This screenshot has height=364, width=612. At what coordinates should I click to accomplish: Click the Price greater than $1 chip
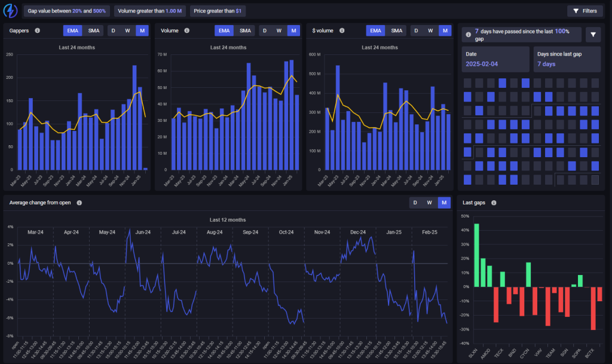coord(218,11)
